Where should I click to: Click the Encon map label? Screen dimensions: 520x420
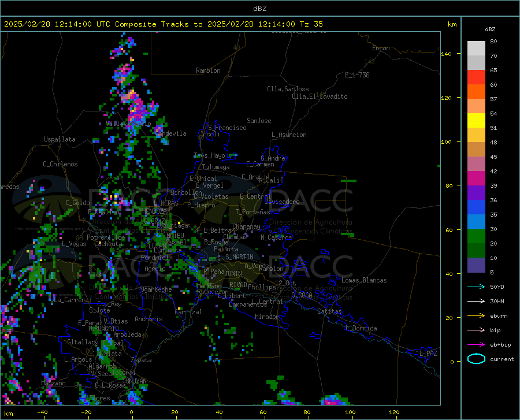coord(381,48)
